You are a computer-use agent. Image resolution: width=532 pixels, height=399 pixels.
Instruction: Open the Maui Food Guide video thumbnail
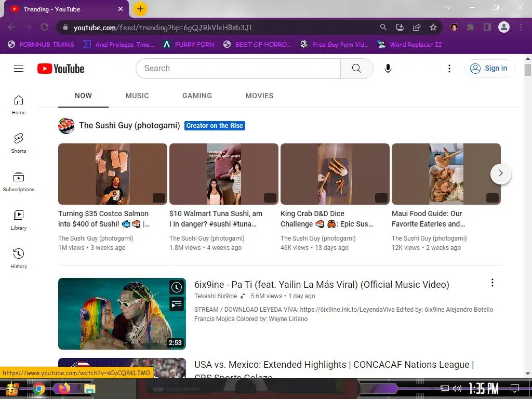pyautogui.click(x=446, y=174)
